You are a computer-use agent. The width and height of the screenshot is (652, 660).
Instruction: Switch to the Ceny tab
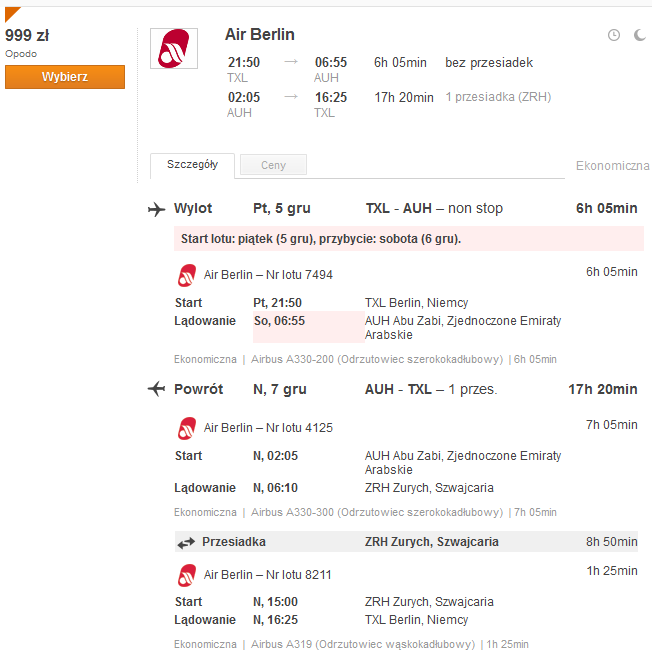273,165
